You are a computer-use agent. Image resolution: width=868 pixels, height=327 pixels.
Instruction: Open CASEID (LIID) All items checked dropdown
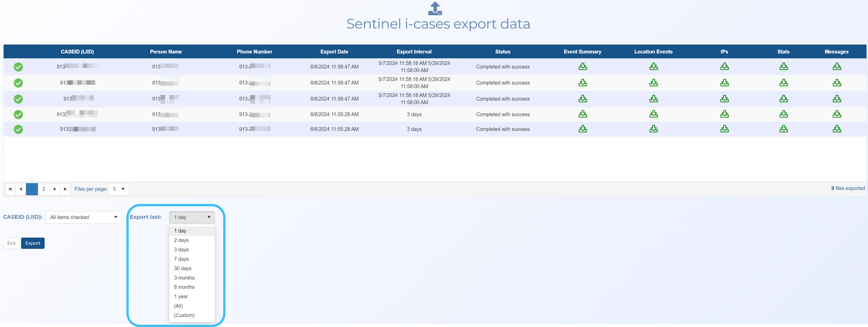click(83, 217)
